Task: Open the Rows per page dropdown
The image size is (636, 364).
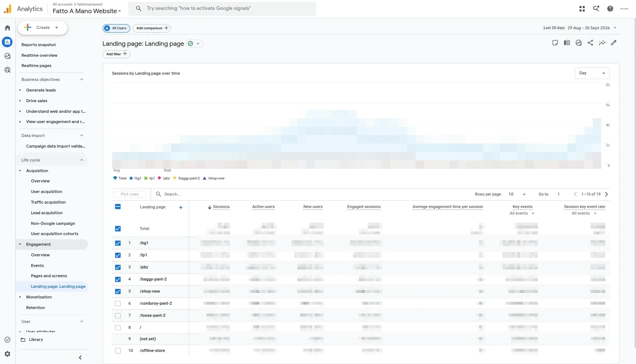Action: [517, 194]
